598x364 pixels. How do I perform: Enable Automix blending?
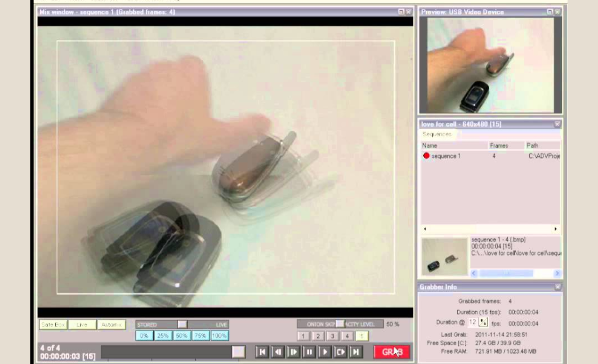click(111, 324)
